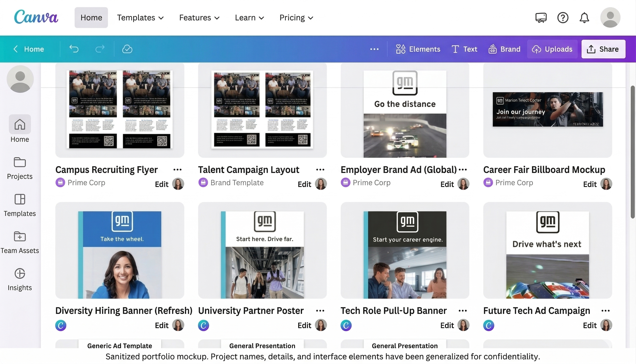Click the Share button
636x364 pixels.
tap(603, 49)
